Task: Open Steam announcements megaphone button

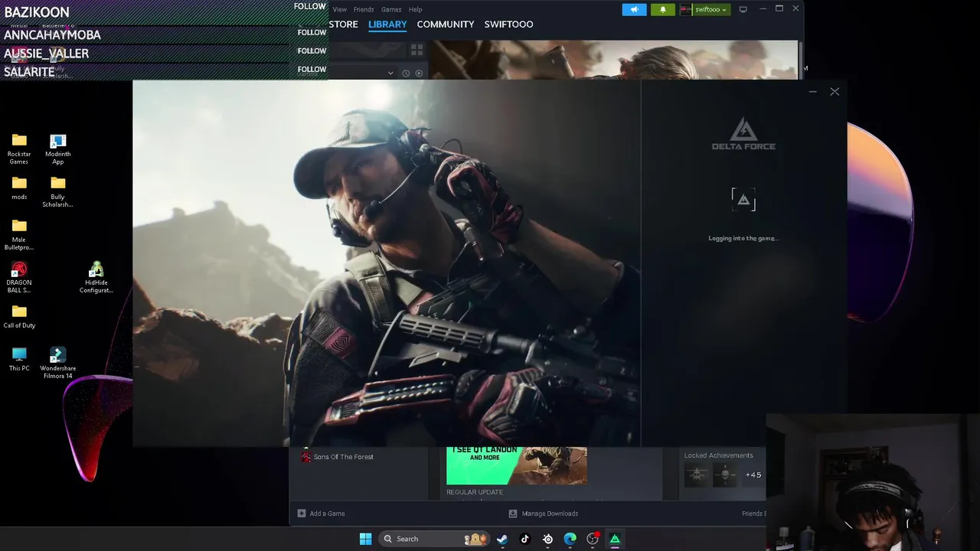Action: (634, 9)
